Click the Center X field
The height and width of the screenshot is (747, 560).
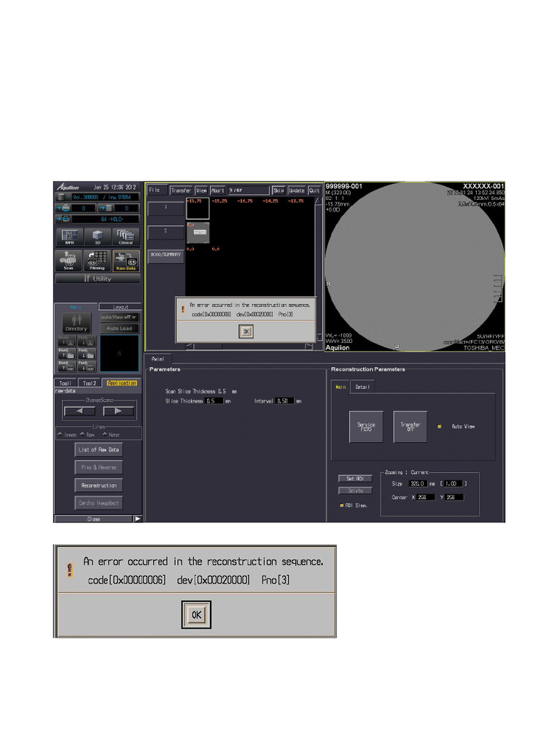click(426, 498)
